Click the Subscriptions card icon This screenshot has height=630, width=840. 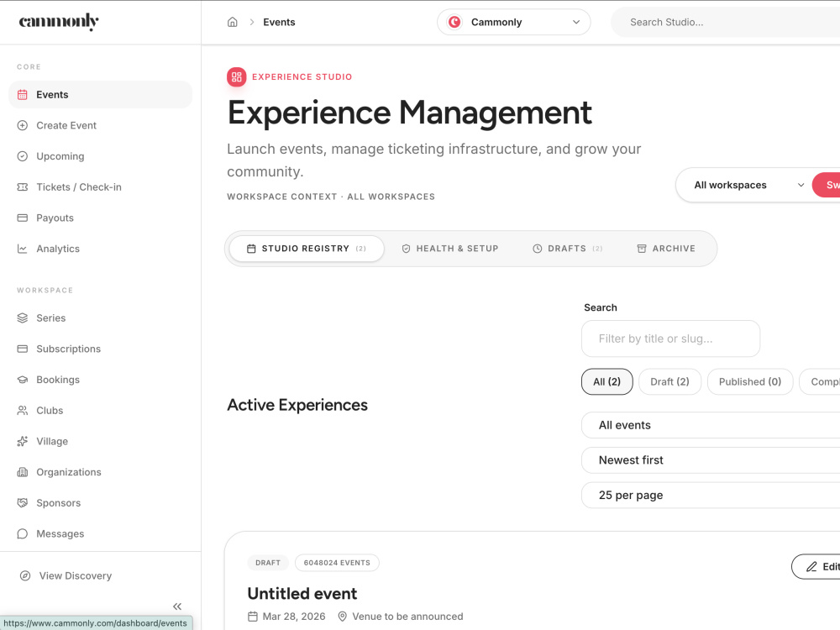[23, 349]
